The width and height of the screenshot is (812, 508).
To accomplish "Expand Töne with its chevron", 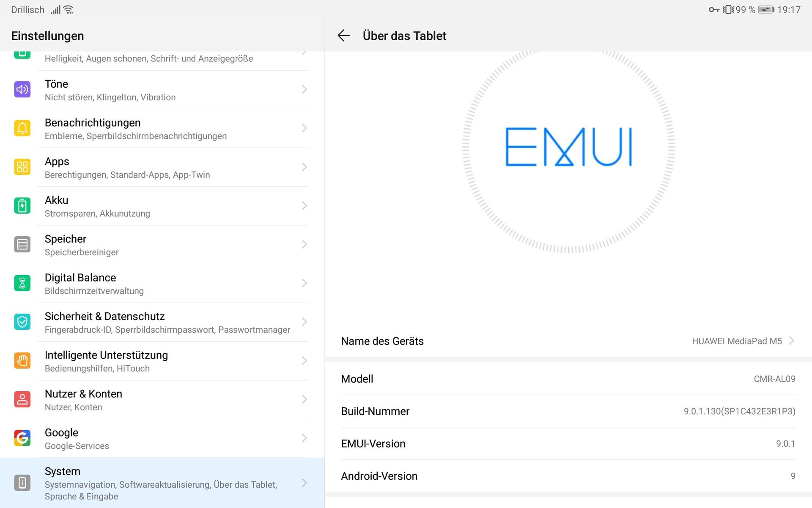I will click(x=304, y=89).
